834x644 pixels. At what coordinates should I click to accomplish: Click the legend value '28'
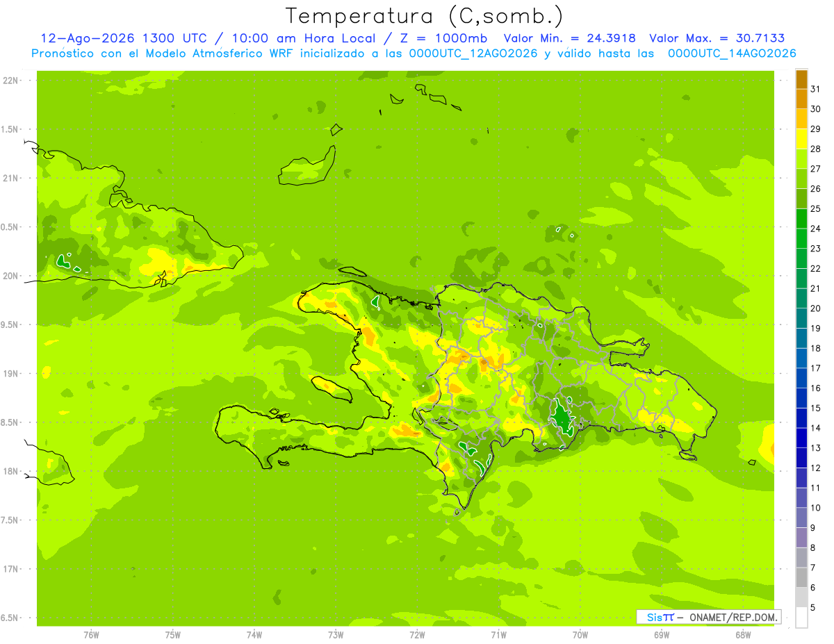point(816,149)
